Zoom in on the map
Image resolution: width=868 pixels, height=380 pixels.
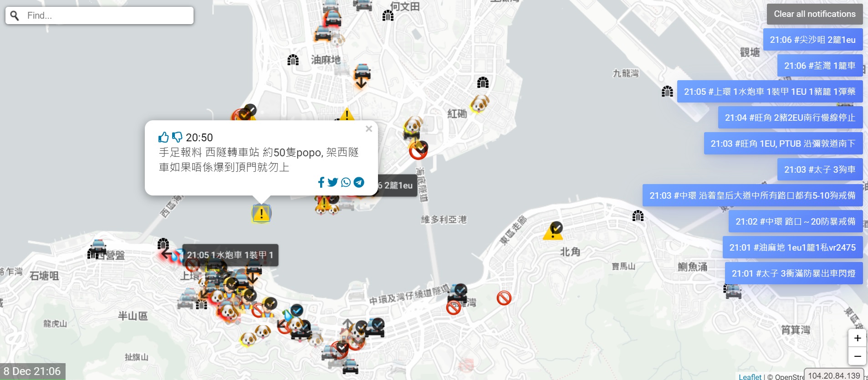point(857,338)
